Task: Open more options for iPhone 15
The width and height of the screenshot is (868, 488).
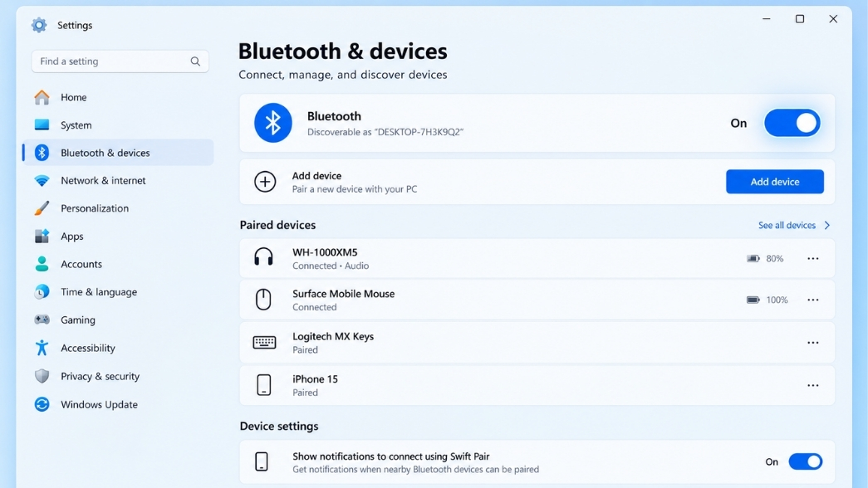Action: click(812, 386)
